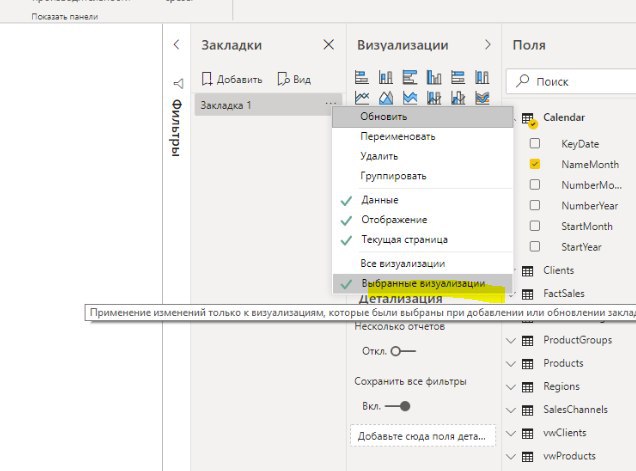Click the NameMonth field name
This screenshot has width=636, height=471.
(x=590, y=164)
